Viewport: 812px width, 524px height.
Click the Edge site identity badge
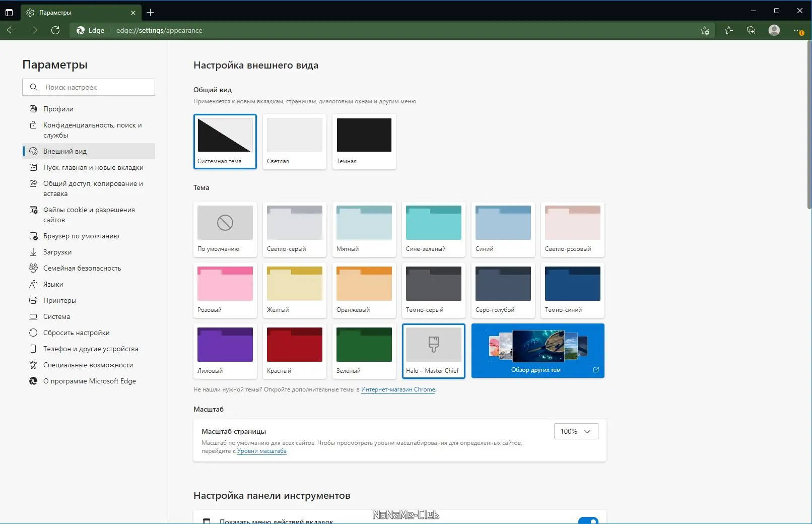click(91, 30)
